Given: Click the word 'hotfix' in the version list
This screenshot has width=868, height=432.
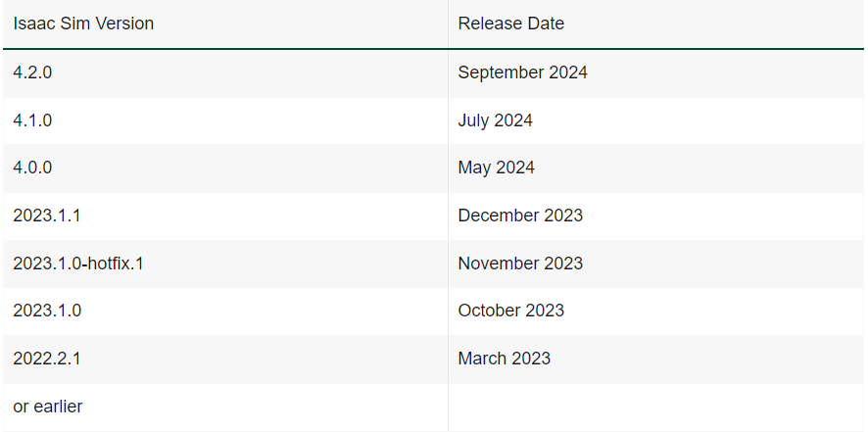Looking at the screenshot, I should (106, 264).
